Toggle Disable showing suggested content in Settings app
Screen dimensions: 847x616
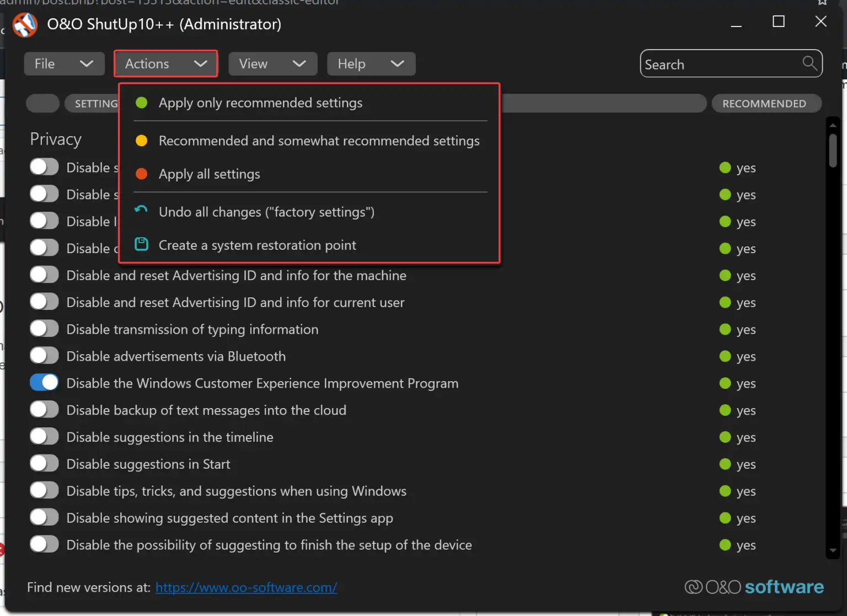point(44,517)
